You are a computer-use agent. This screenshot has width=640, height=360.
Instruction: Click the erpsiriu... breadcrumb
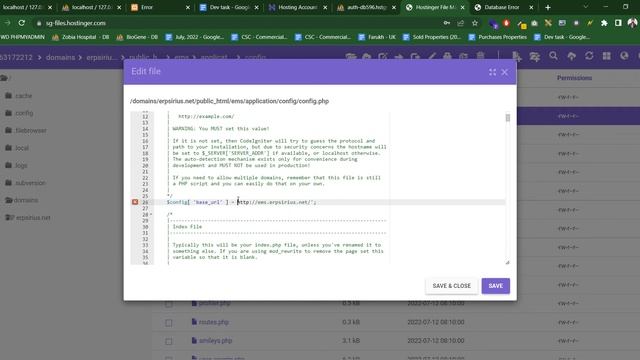point(102,58)
